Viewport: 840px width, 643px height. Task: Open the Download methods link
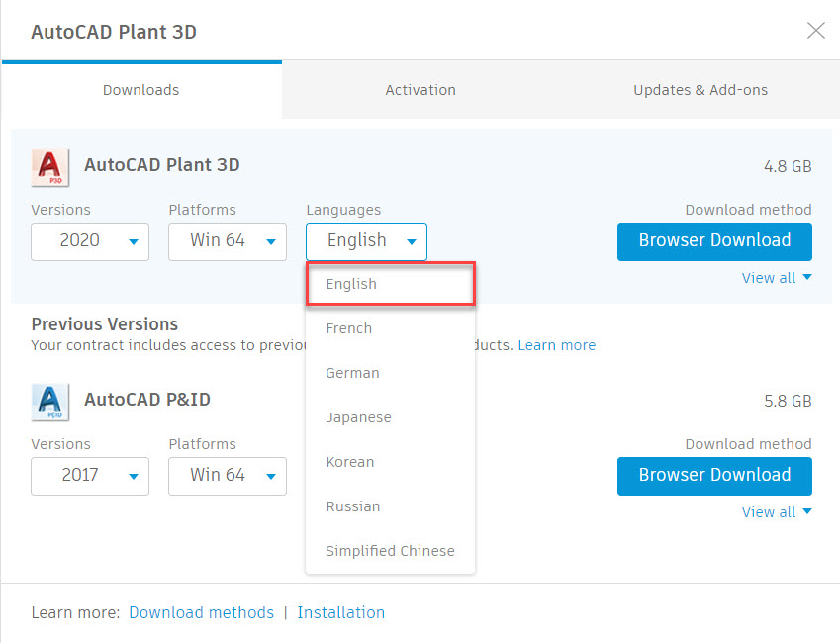coord(201,612)
